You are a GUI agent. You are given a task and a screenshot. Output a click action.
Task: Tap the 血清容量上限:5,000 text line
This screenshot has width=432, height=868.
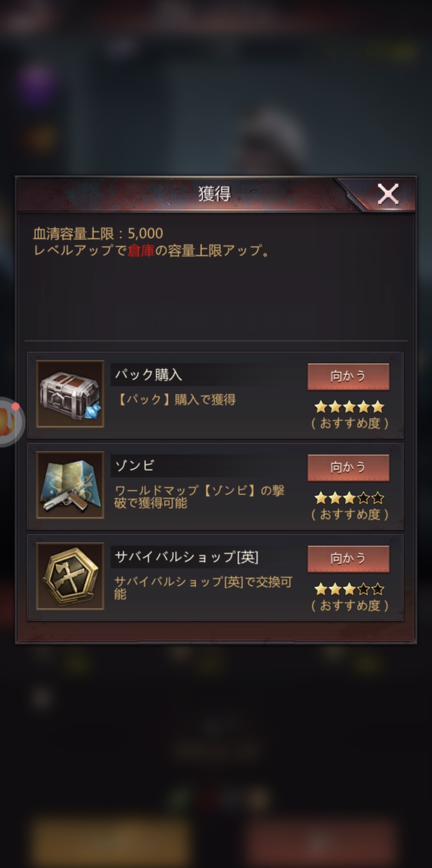point(98,233)
